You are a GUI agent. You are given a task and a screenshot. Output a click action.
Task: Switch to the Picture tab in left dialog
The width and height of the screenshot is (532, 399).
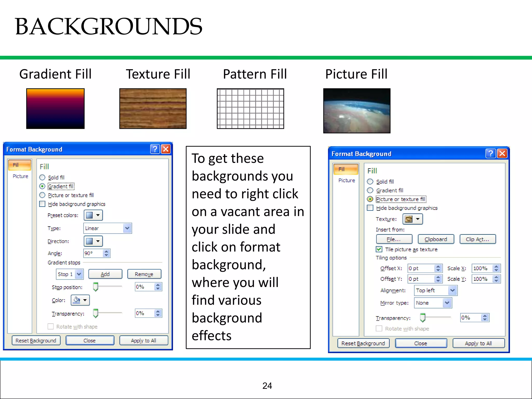point(20,176)
